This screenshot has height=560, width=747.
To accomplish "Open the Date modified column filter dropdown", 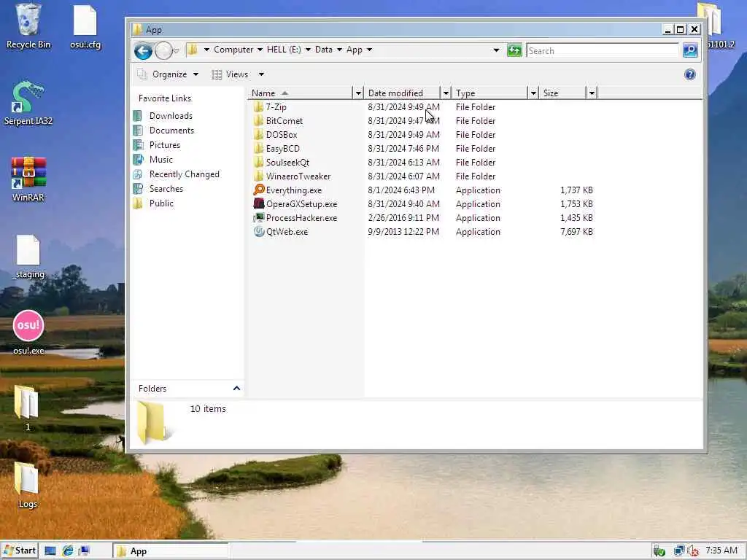I will coord(446,93).
